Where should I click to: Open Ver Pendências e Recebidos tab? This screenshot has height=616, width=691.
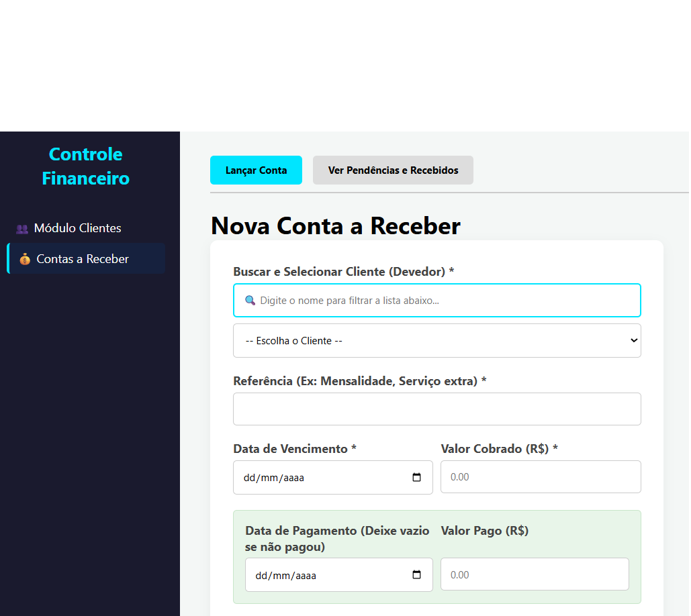click(x=393, y=170)
